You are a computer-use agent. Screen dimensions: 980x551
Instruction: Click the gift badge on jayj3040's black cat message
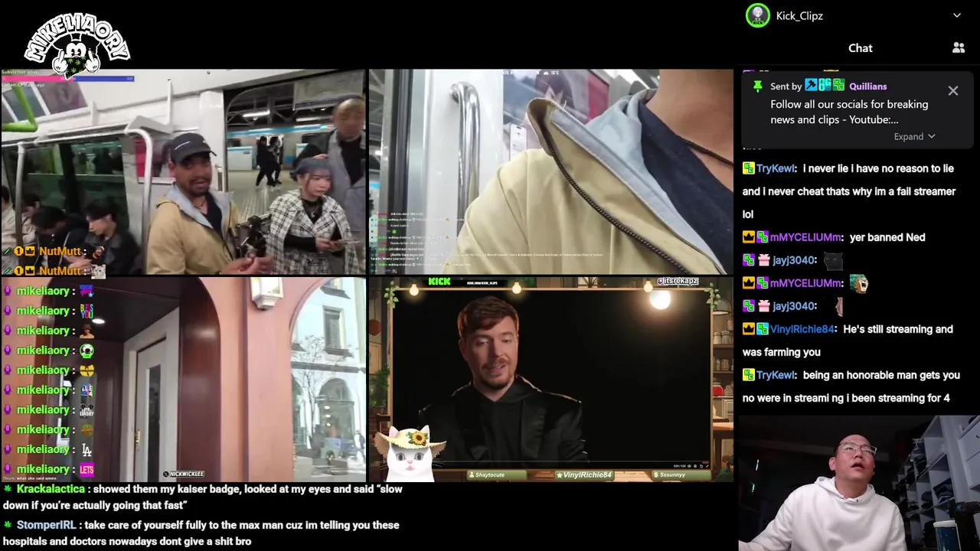763,260
